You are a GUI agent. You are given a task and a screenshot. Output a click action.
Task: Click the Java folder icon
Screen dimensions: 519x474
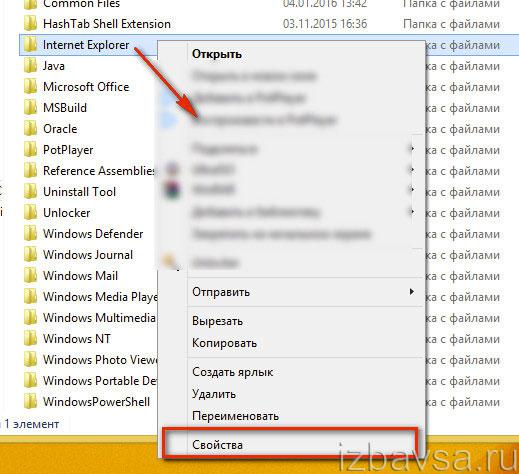pyautogui.click(x=30, y=66)
